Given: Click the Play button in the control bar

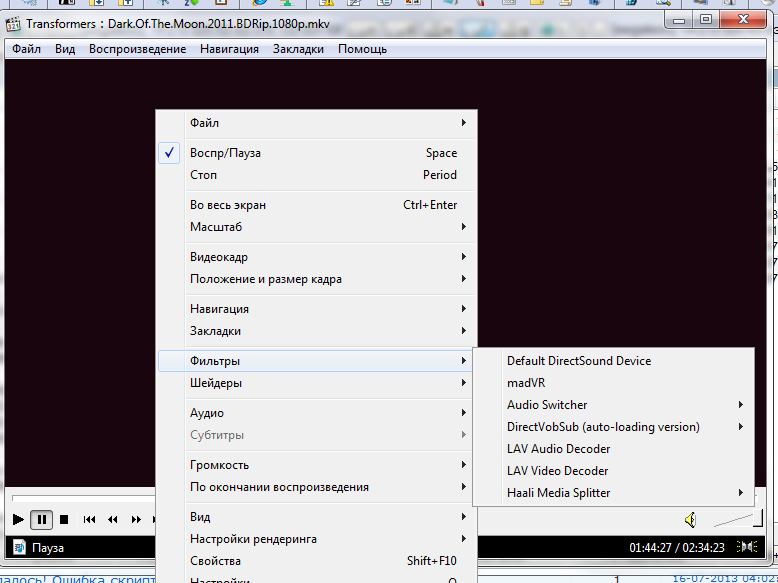Looking at the screenshot, I should tap(18, 519).
